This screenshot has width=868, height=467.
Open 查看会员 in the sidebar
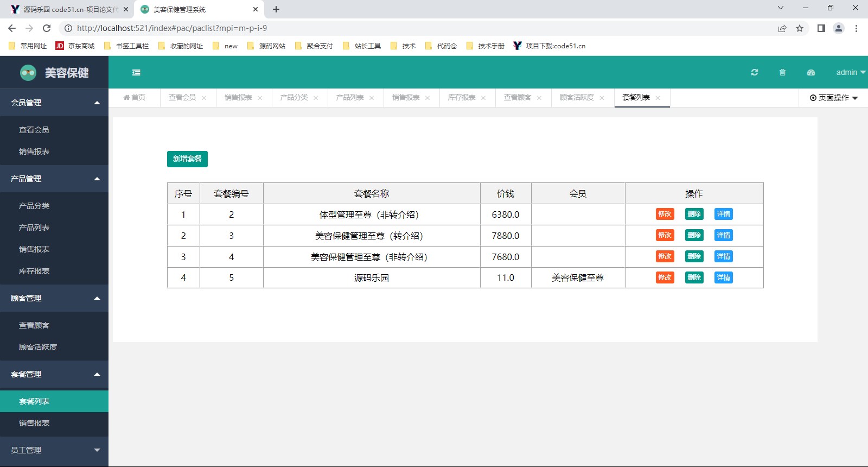[x=54, y=130]
